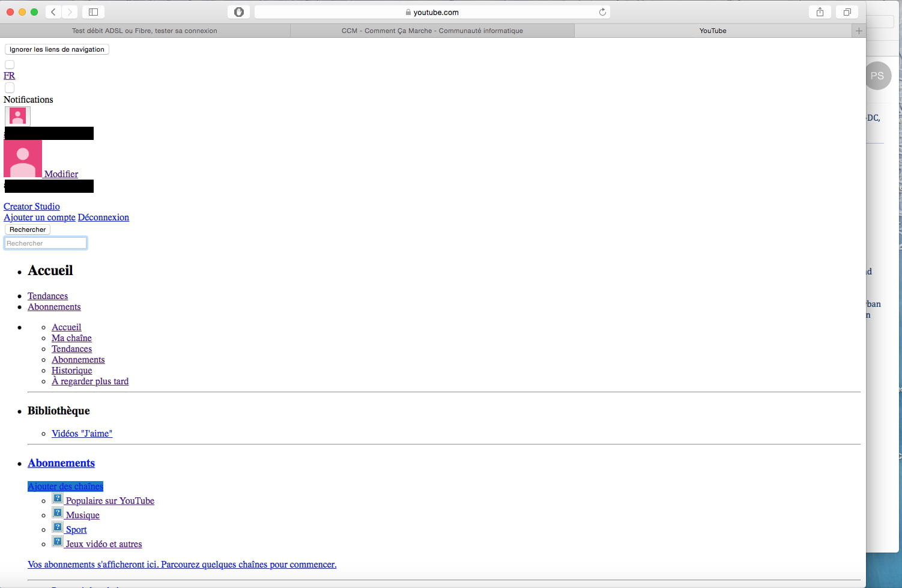Go back with Safari's back arrow
Screen dimensions: 902x588
53,12
